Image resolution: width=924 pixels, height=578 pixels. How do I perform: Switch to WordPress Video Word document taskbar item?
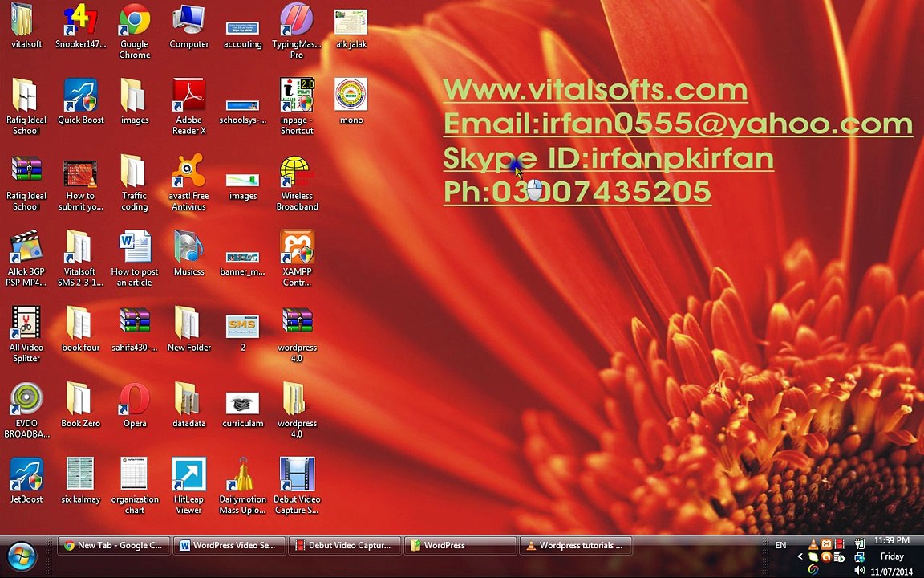[229, 546]
